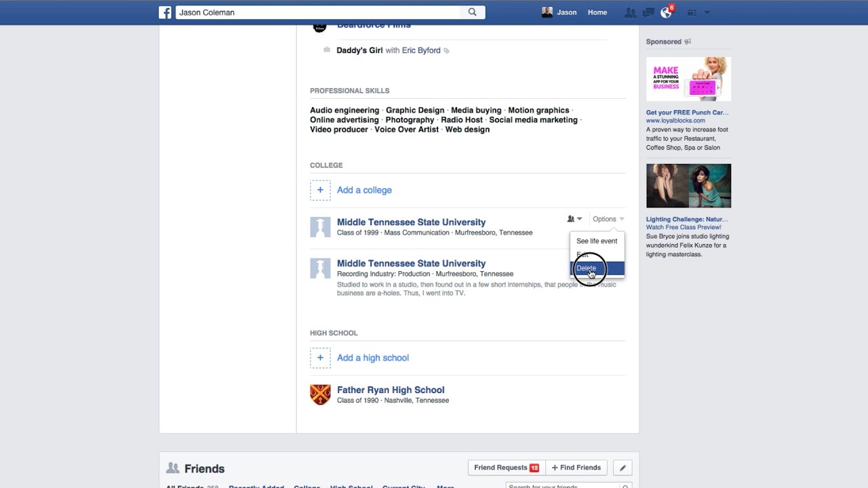Image resolution: width=868 pixels, height=488 pixels.
Task: Open the Eric Byford profile link
Action: (421, 50)
